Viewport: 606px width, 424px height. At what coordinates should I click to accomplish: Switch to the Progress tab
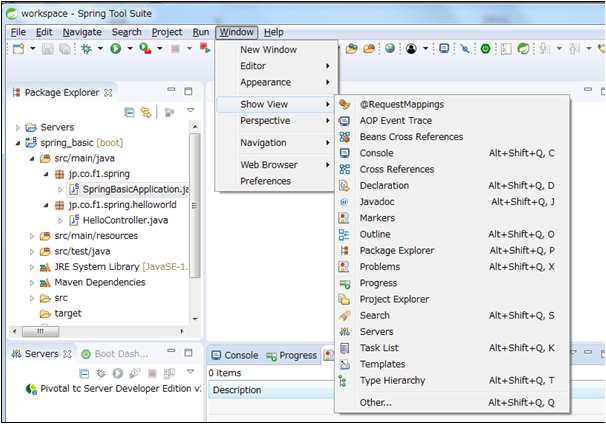[x=297, y=355]
